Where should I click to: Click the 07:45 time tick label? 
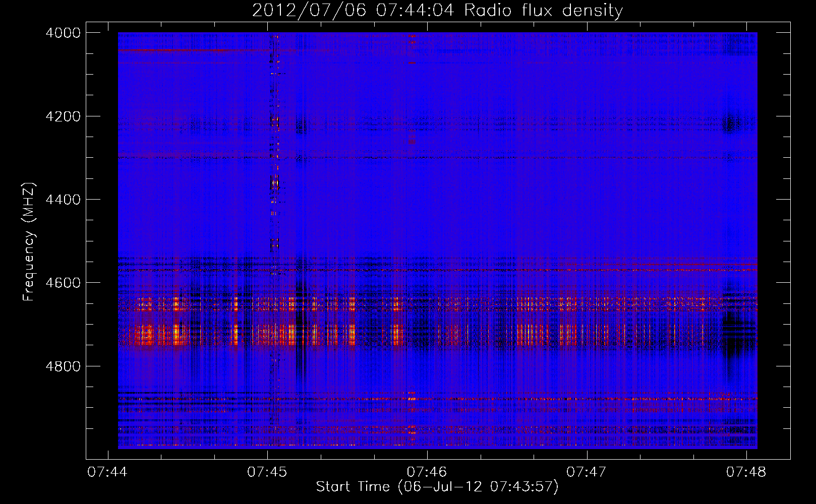pyautogui.click(x=267, y=472)
